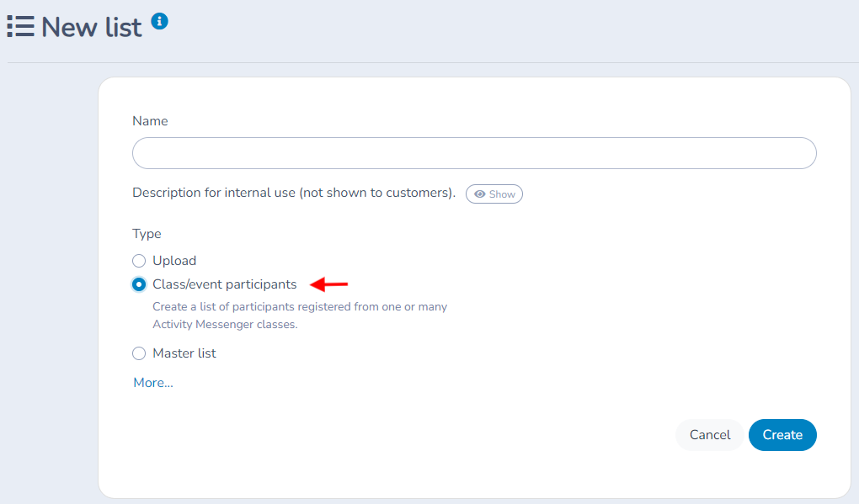Show the internal description field

[494, 194]
